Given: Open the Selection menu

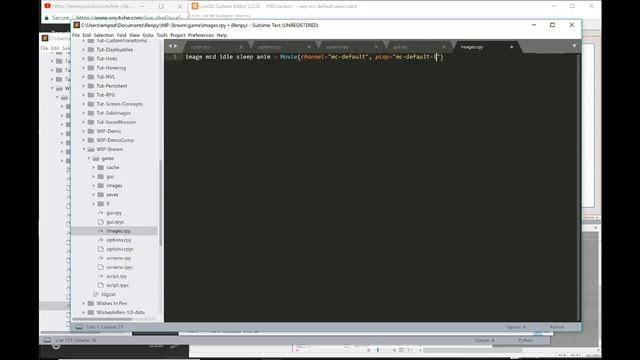Looking at the screenshot, I should coord(104,35).
